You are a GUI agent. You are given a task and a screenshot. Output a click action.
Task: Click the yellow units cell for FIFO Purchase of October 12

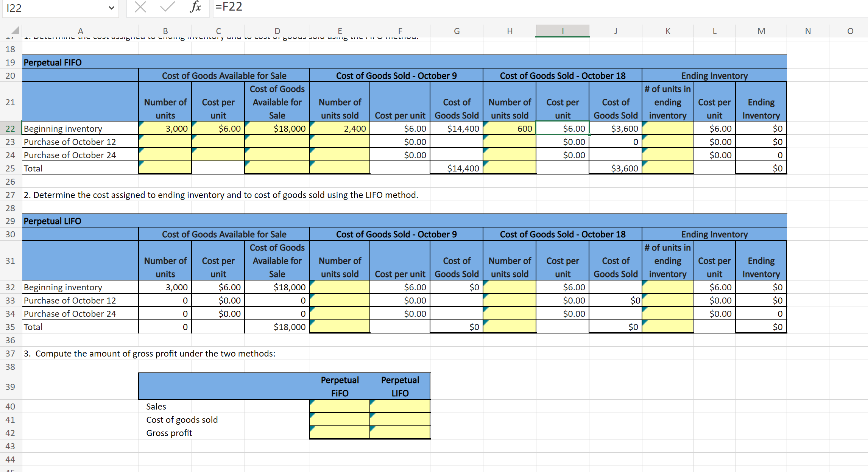point(165,142)
